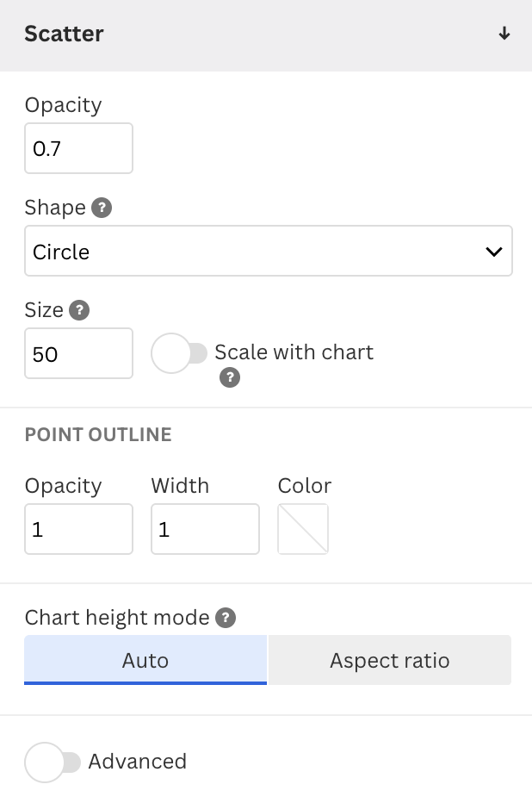Select the Size field showing 50
This screenshot has height=803, width=532.
pyautogui.click(x=78, y=353)
